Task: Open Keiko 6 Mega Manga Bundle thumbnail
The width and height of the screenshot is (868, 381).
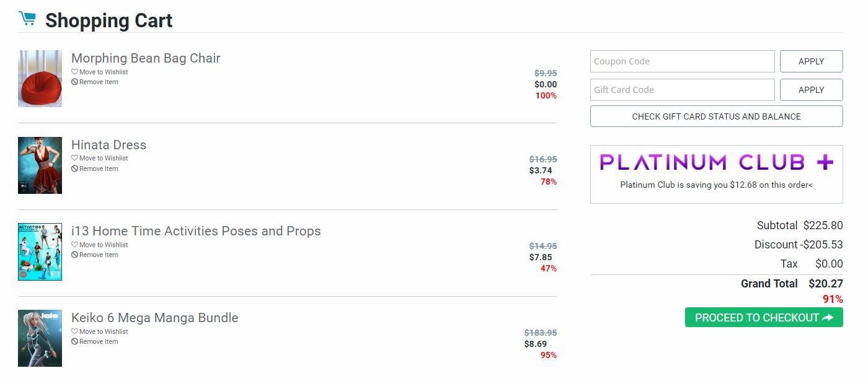Action: (40, 338)
